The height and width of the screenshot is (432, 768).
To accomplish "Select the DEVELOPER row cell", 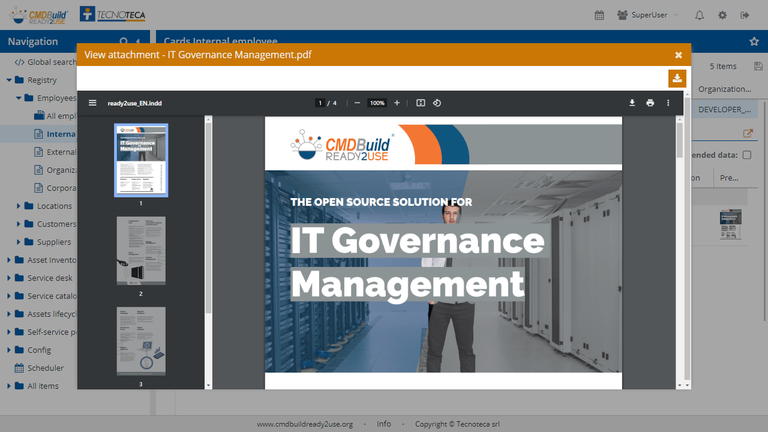I will coord(724,110).
